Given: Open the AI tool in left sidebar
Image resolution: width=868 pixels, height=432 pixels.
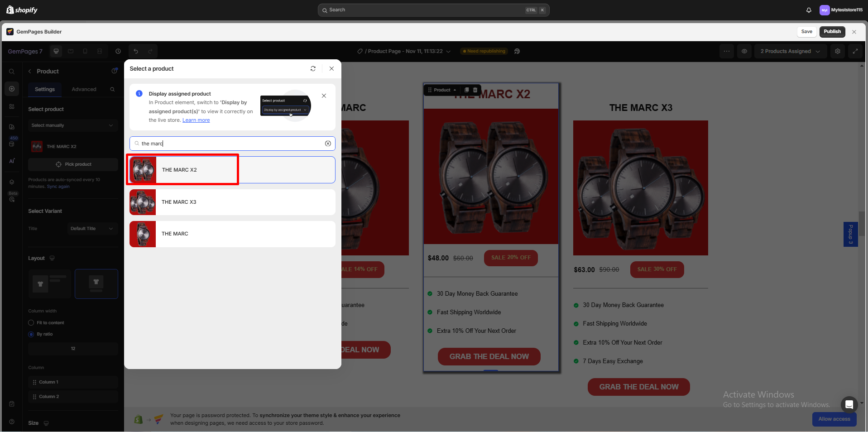Looking at the screenshot, I should tap(12, 161).
